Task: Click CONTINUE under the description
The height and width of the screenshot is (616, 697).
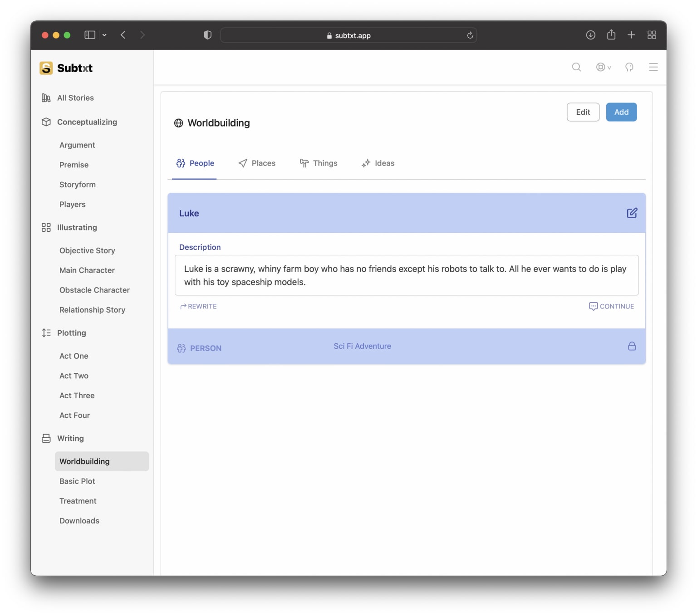Action: [611, 307]
